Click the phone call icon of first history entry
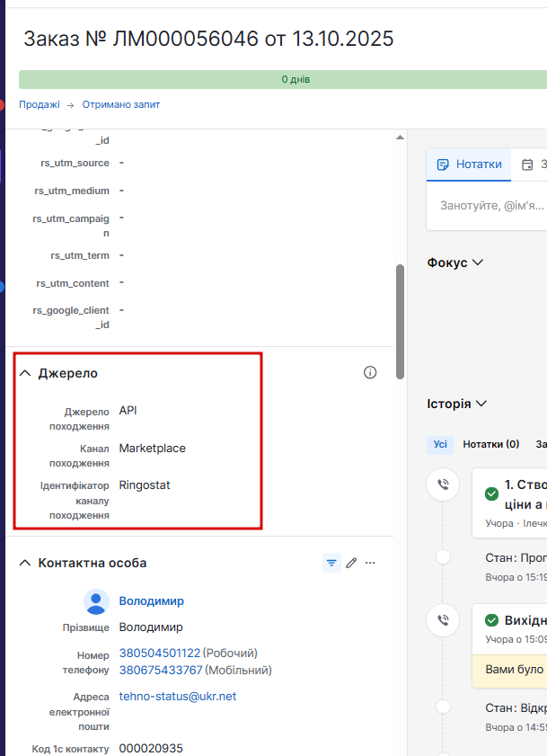547x756 pixels. click(443, 485)
